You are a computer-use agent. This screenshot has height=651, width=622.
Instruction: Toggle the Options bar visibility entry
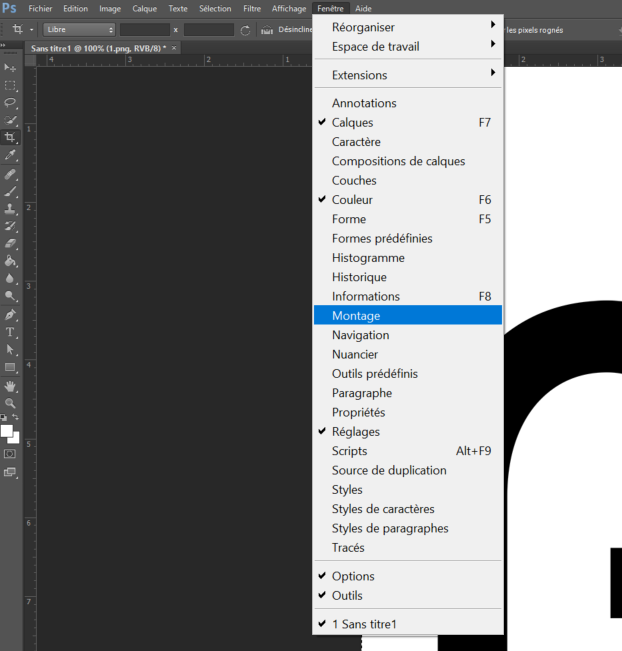tap(408, 576)
